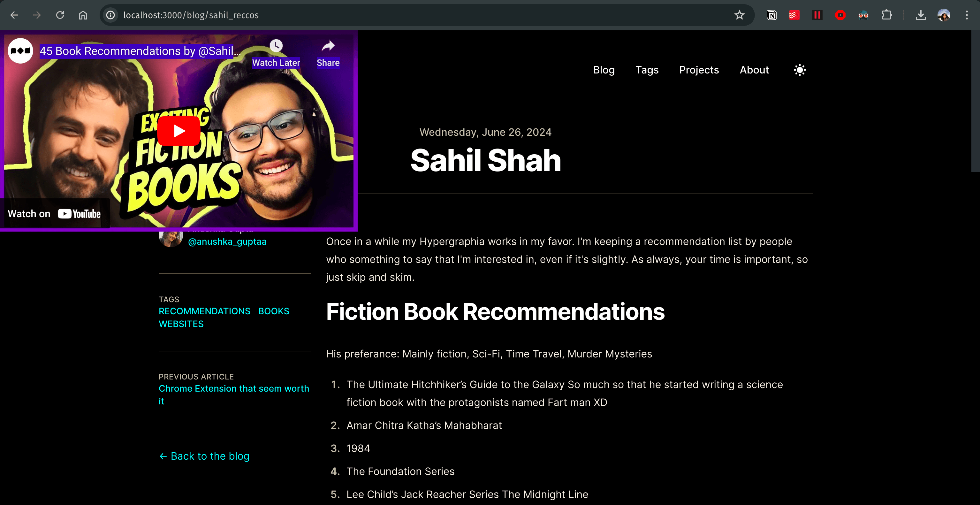Click the glasses-face extension icon

click(x=863, y=15)
